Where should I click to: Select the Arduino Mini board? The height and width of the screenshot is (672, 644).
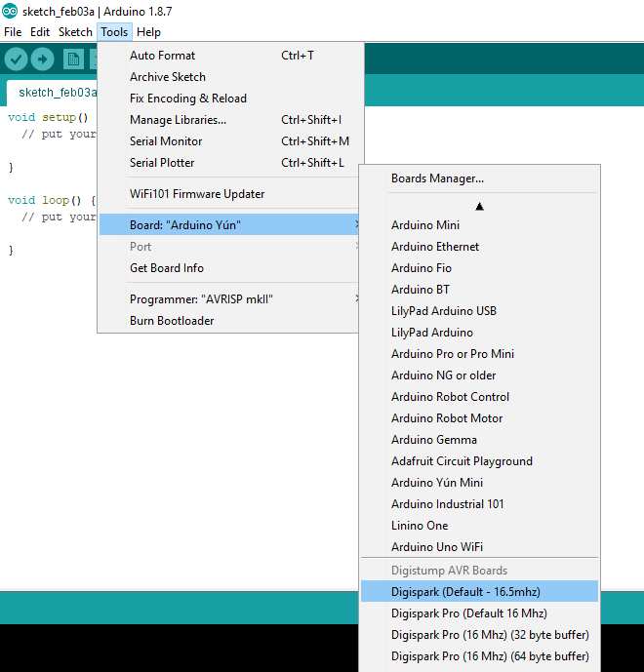(x=479, y=225)
